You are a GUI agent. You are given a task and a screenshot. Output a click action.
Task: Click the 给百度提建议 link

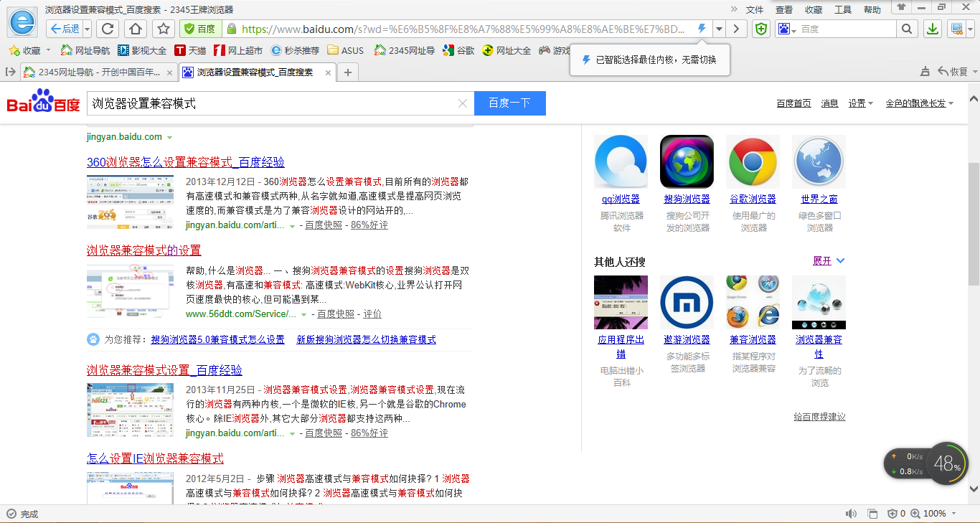819,417
